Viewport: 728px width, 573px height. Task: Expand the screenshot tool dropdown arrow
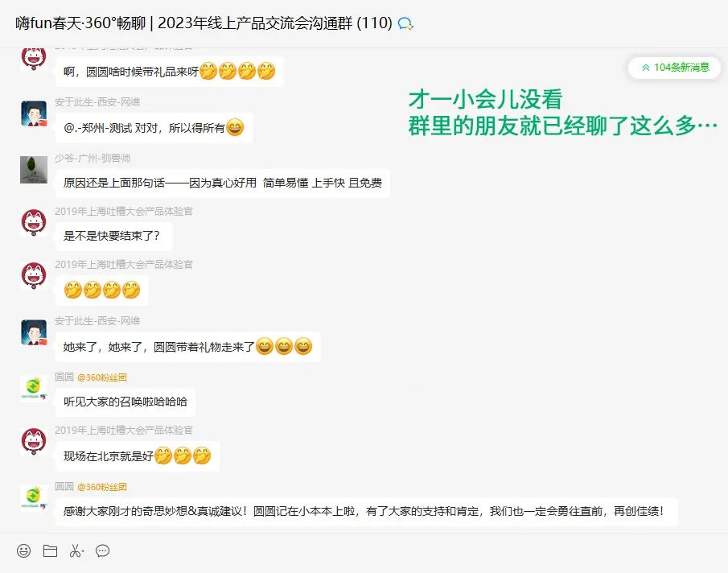pos(83,551)
